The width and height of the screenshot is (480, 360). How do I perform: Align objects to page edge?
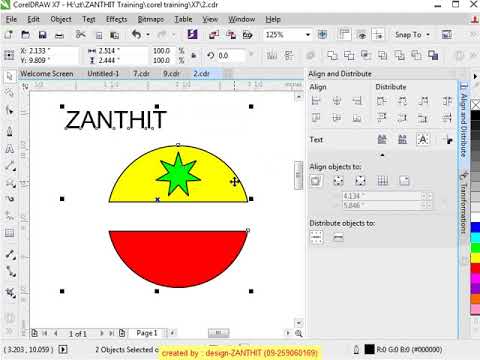338,181
